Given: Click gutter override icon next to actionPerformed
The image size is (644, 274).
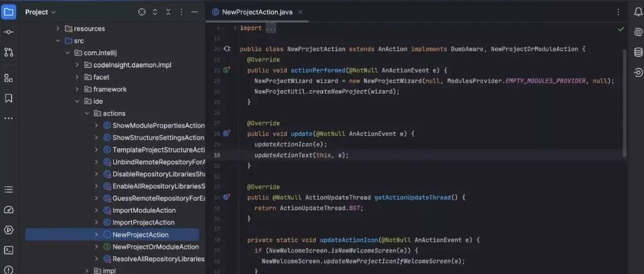Looking at the screenshot, I should pos(227,70).
